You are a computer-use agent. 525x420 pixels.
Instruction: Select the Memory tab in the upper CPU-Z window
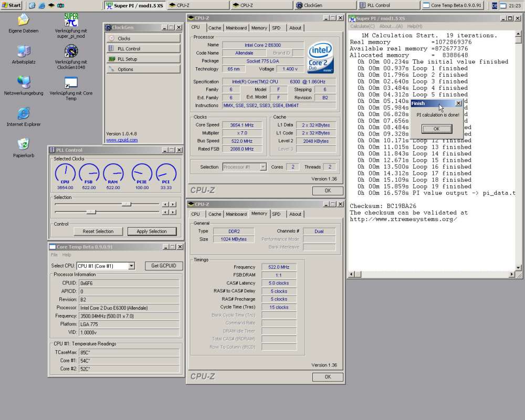[x=259, y=28]
